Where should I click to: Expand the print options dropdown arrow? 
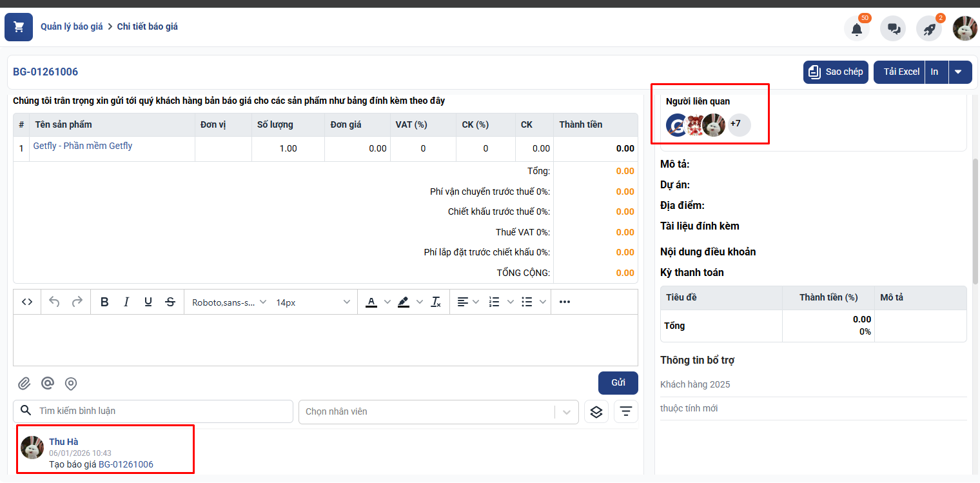[959, 72]
